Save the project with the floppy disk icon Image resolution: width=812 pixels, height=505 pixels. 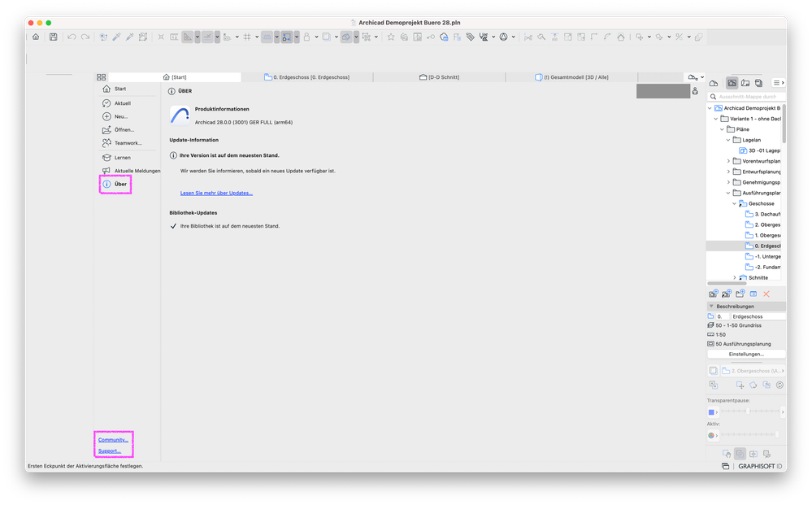[54, 37]
